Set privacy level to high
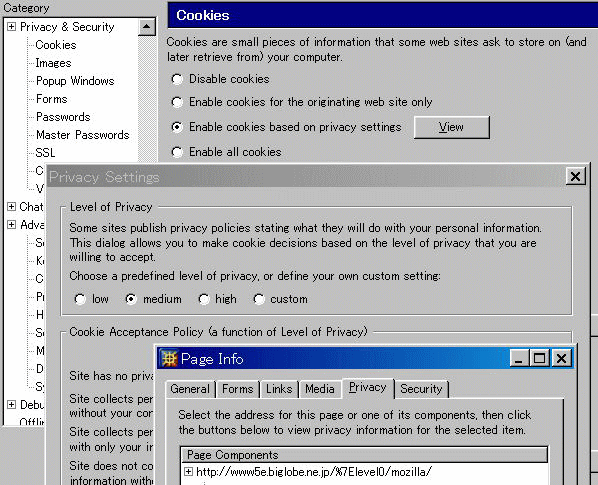 pyautogui.click(x=204, y=299)
